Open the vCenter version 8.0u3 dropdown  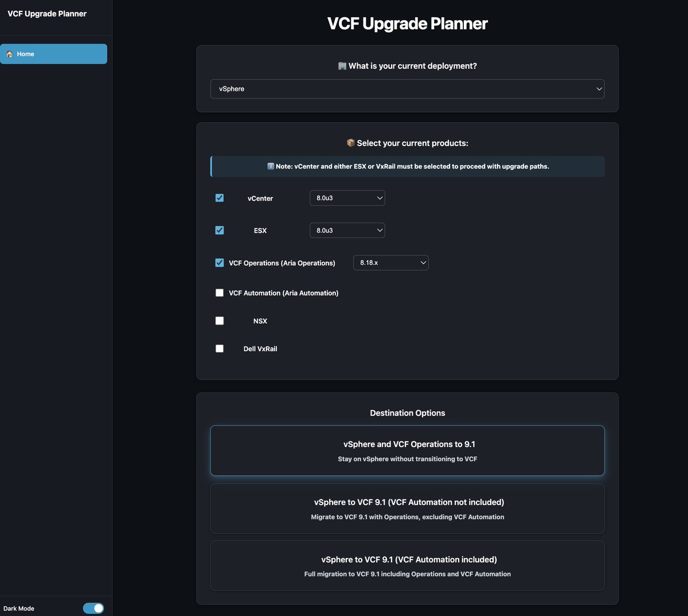(x=347, y=198)
